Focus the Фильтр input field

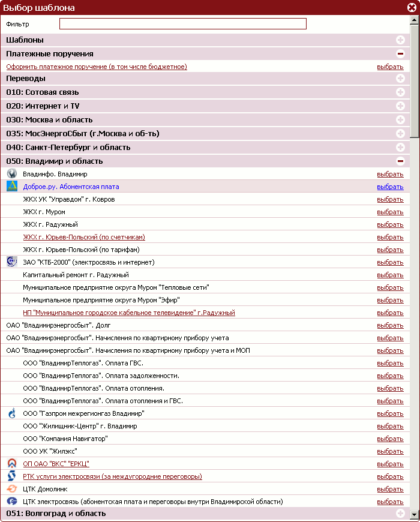(x=183, y=23)
